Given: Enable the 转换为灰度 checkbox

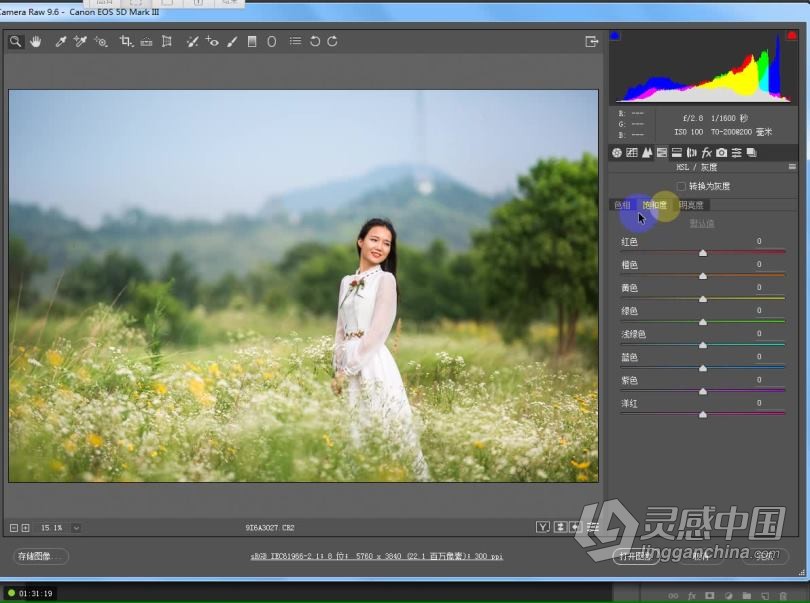Looking at the screenshot, I should coord(681,186).
